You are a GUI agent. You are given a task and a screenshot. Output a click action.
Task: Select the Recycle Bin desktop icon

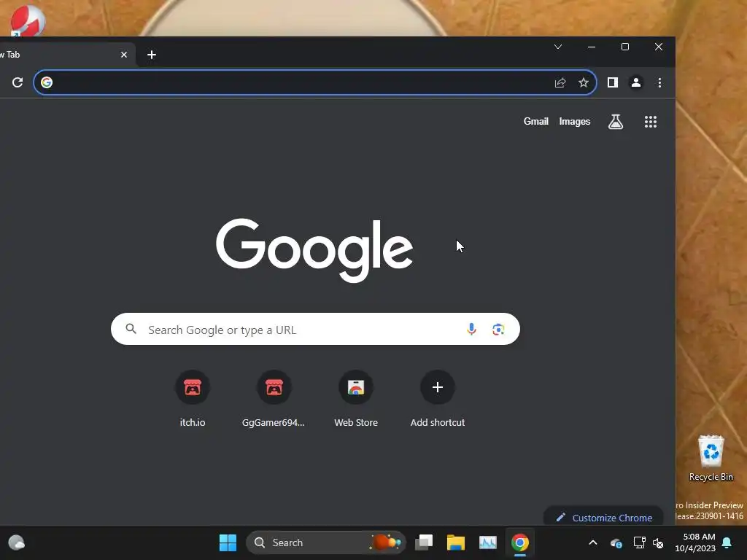coord(711,458)
